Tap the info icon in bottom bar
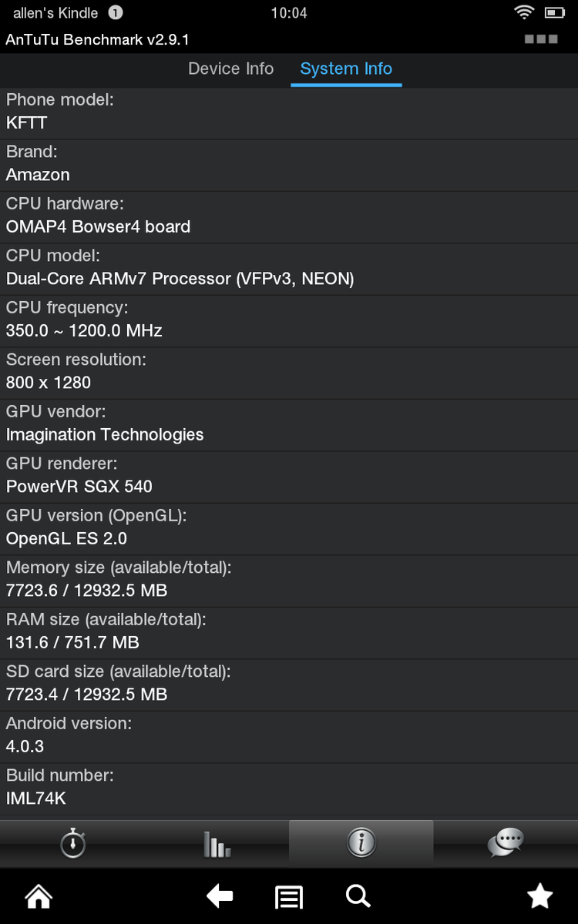This screenshot has height=924, width=578. tap(361, 842)
